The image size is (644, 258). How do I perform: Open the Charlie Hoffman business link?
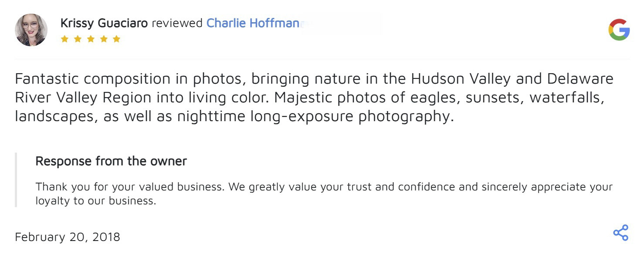pos(252,23)
